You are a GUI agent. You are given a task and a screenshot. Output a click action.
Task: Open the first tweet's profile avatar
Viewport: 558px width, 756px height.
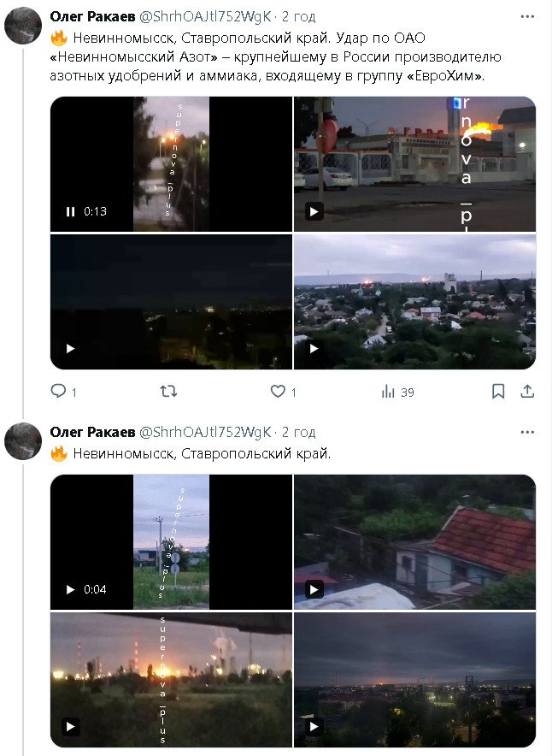23,26
